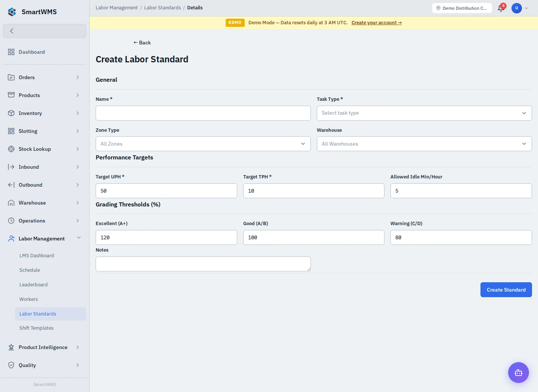Image resolution: width=538 pixels, height=392 pixels.
Task: Expand the Inventory submenu chevron
Action: [x=78, y=113]
